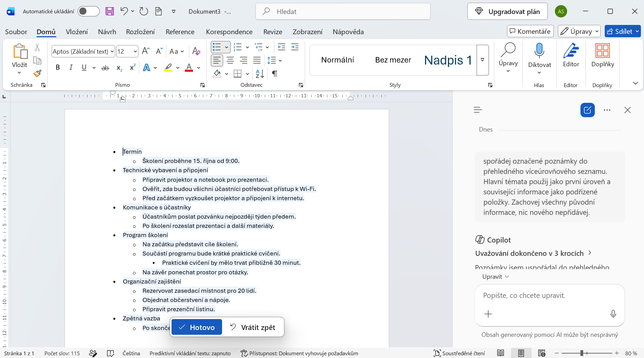The image size is (644, 358).
Task: Open the Soubor menu
Action: [16, 32]
